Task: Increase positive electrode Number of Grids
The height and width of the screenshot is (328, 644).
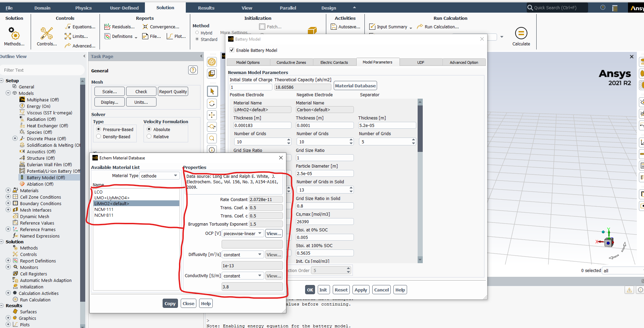Action: coord(289,140)
